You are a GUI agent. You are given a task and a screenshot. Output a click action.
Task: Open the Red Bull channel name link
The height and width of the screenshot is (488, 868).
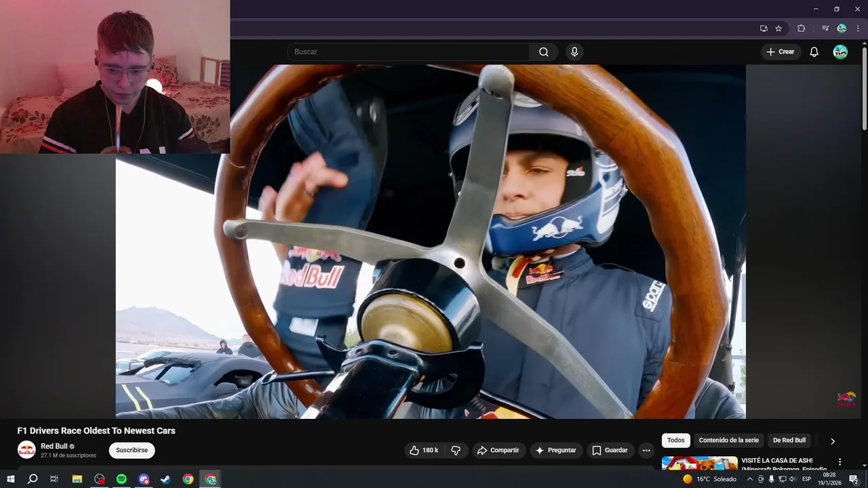(x=54, y=446)
